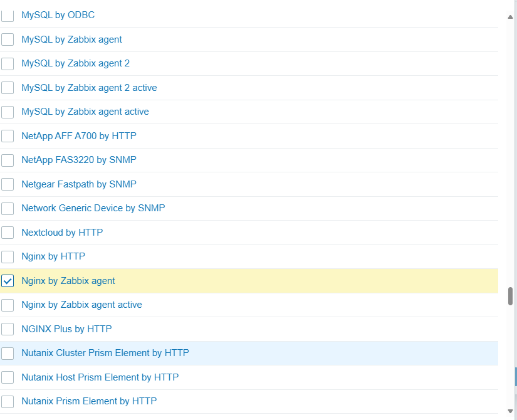Check Nutanix Prism Element by HTTP checkbox

click(8, 402)
